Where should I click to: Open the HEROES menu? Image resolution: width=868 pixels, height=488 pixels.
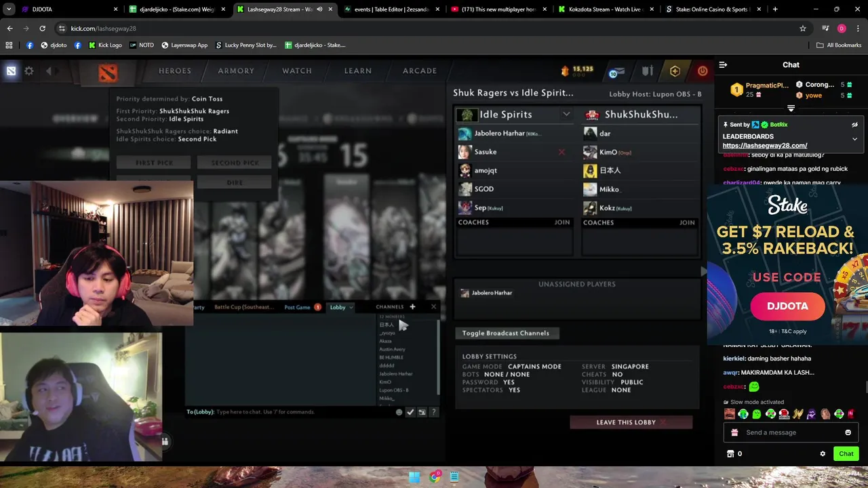(175, 70)
